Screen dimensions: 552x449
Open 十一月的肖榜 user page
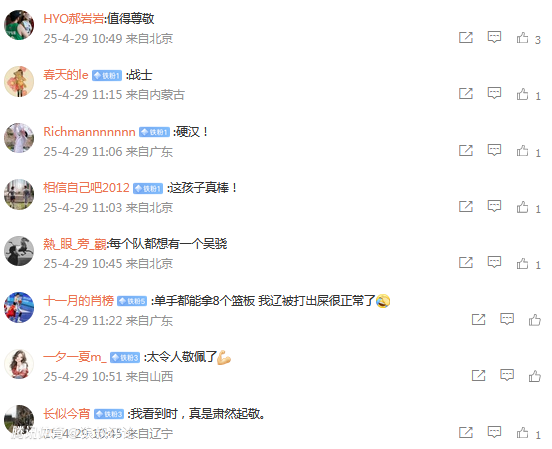(79, 301)
